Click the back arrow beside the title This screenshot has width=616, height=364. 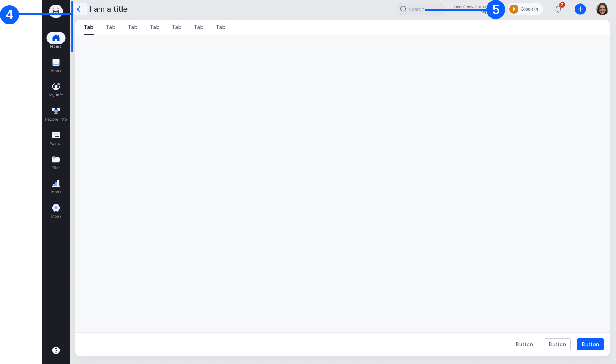(80, 9)
